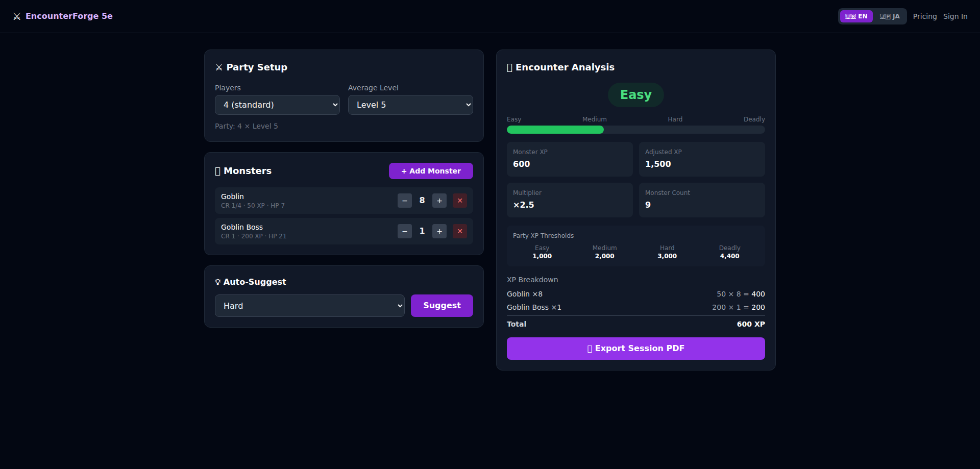Image resolution: width=980 pixels, height=469 pixels.
Task: Click the encounter difficulty progress bar
Action: pyautogui.click(x=636, y=130)
